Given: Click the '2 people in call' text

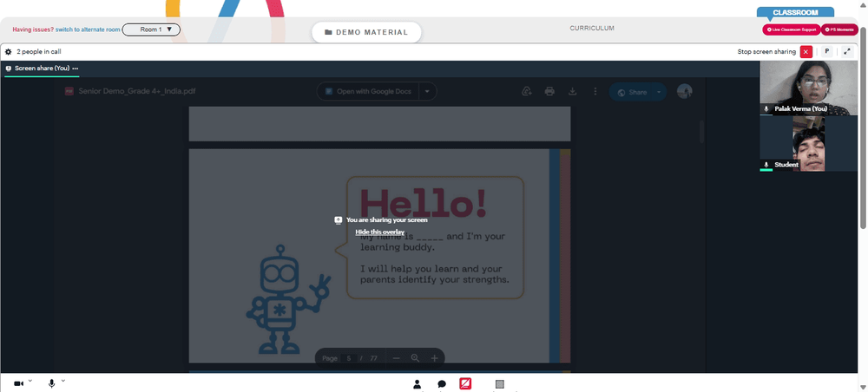Looking at the screenshot, I should point(39,52).
